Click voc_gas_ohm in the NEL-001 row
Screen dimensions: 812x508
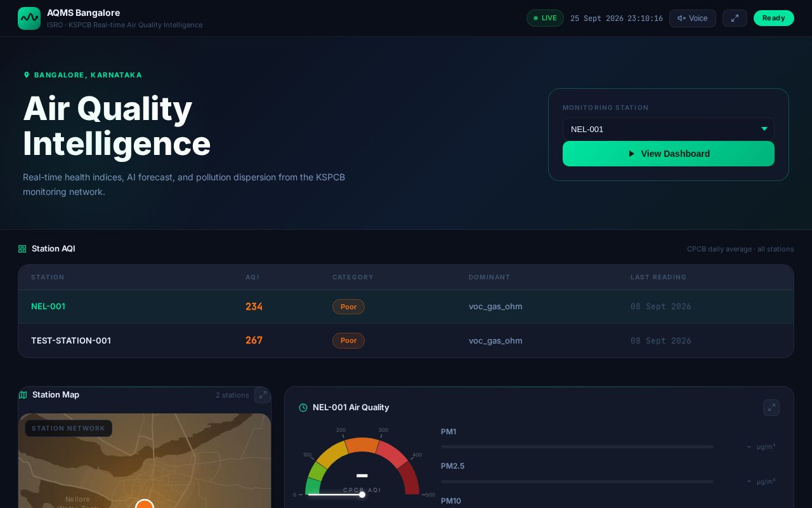tap(495, 307)
